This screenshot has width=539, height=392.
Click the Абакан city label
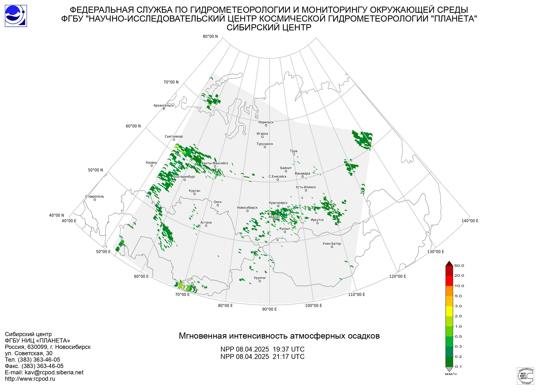tap(274, 217)
